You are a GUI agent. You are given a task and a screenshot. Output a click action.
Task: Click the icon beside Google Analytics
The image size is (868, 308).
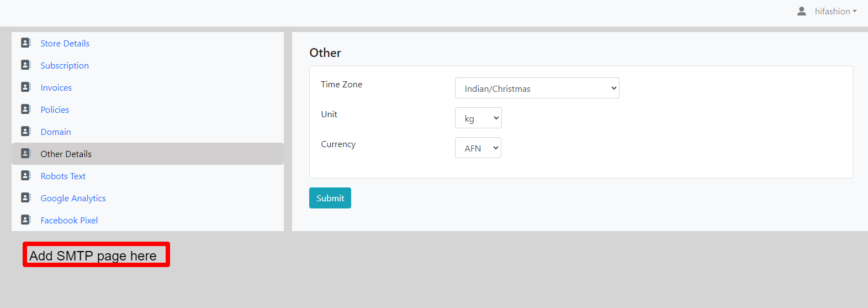click(x=26, y=197)
